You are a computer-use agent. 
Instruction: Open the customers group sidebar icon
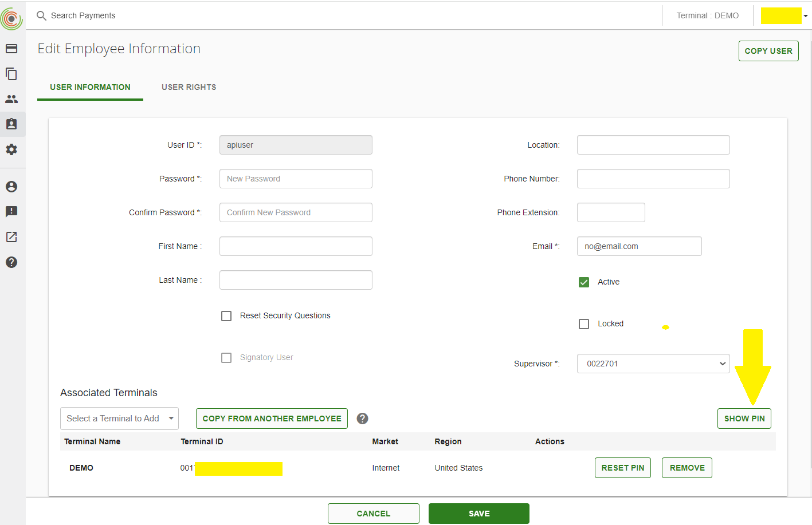[x=11, y=99]
